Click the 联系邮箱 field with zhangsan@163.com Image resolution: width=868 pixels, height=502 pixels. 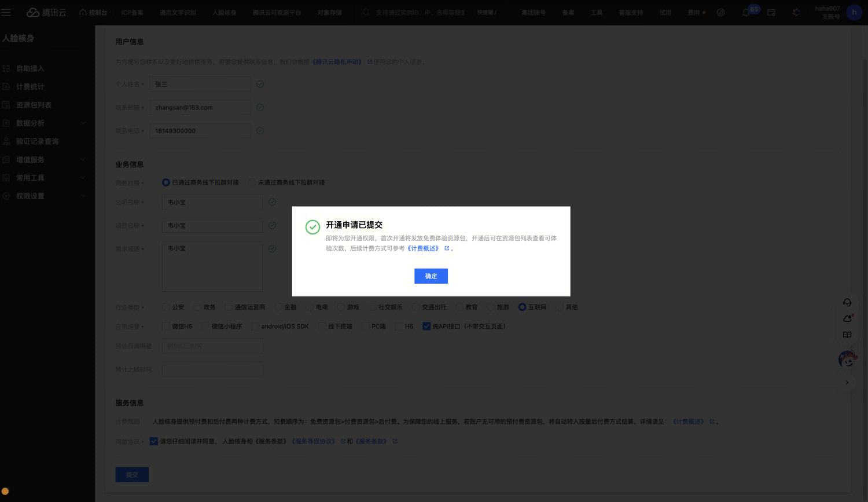[x=200, y=107]
